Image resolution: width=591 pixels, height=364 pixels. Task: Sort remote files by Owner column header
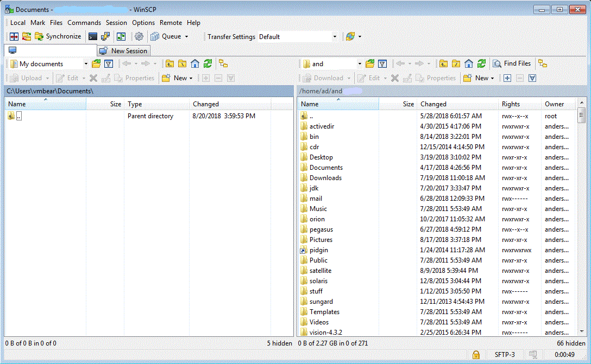[558, 104]
